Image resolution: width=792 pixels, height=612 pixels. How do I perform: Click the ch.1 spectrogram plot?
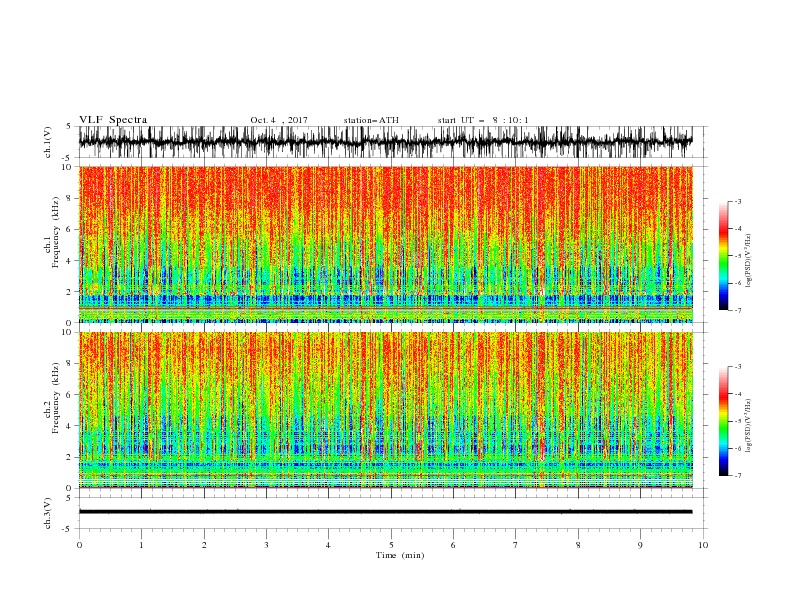385,244
